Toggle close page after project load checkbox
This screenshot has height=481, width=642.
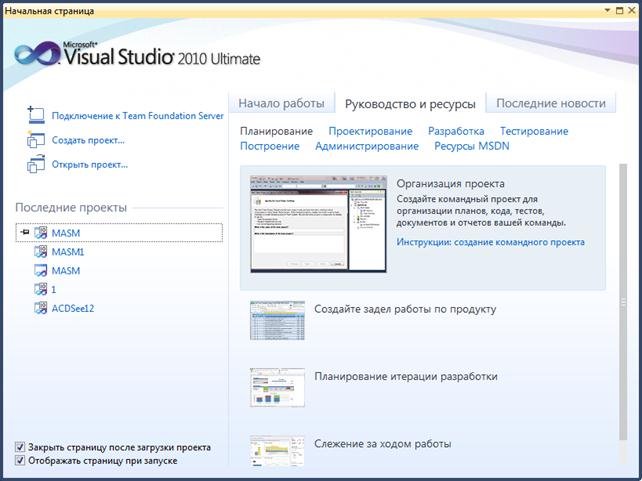(20, 447)
